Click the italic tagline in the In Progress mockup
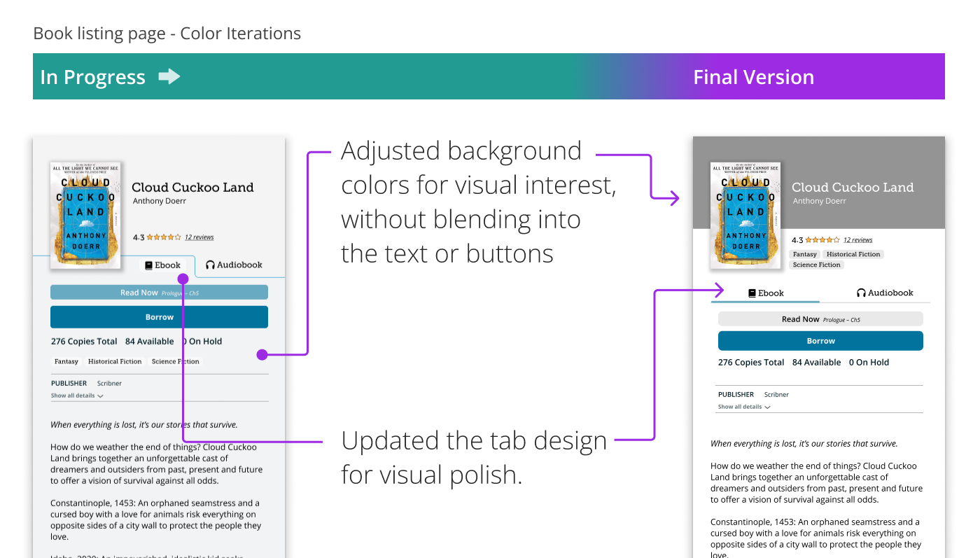The height and width of the screenshot is (558, 980). (x=144, y=425)
